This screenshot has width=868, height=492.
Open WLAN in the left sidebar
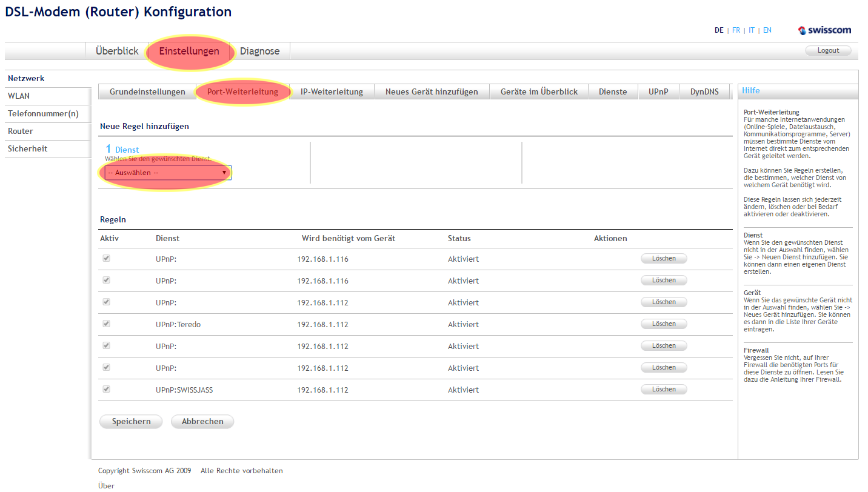[x=19, y=96]
